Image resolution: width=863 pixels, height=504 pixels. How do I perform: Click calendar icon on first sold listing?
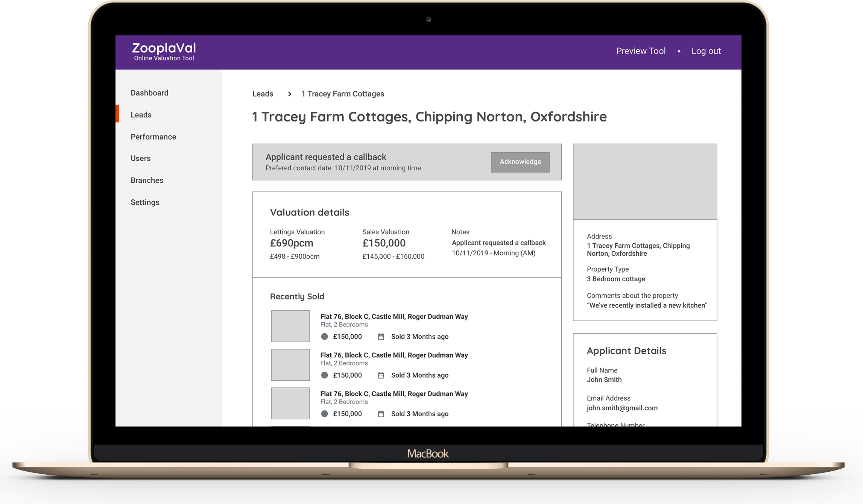381,337
